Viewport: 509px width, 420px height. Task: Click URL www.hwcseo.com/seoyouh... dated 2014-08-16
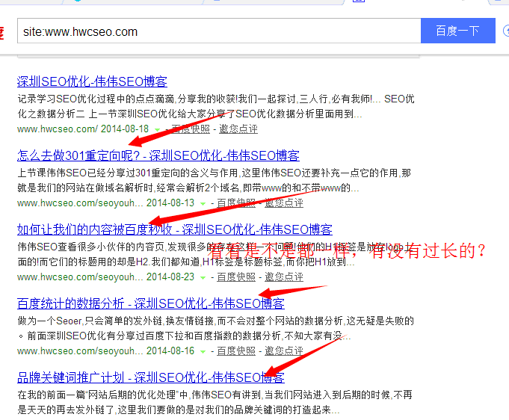tap(80, 350)
